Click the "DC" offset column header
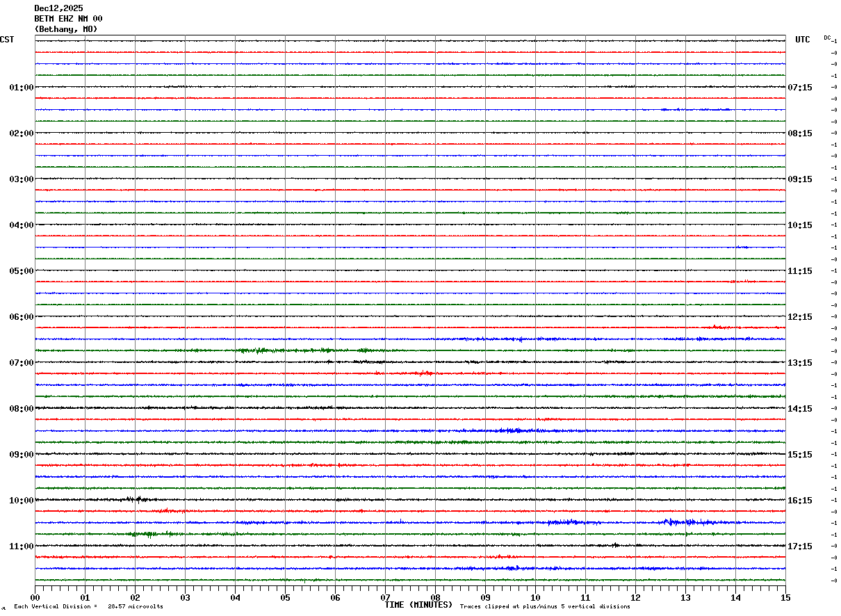The width and height of the screenshot is (841, 616). click(827, 38)
